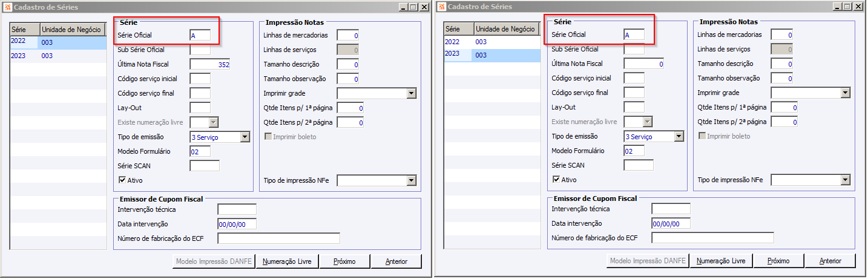Toggle Ativo checkbox in left window
The image size is (868, 279).
[122, 180]
